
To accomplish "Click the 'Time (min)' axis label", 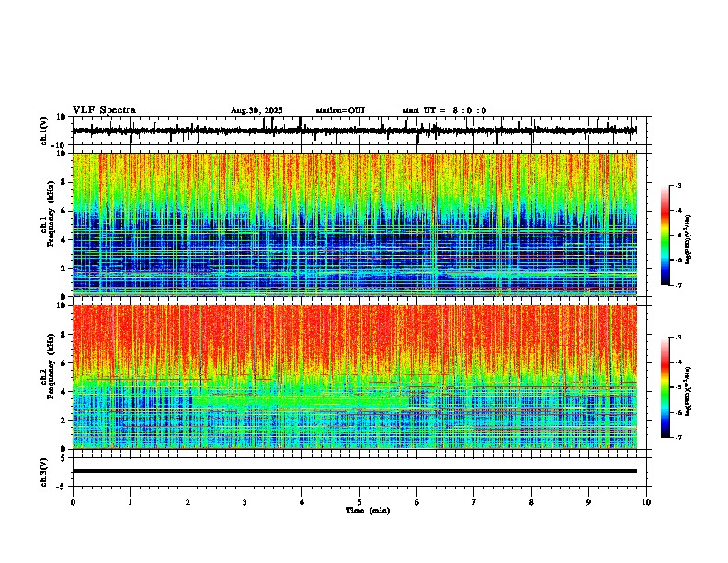I will [368, 511].
